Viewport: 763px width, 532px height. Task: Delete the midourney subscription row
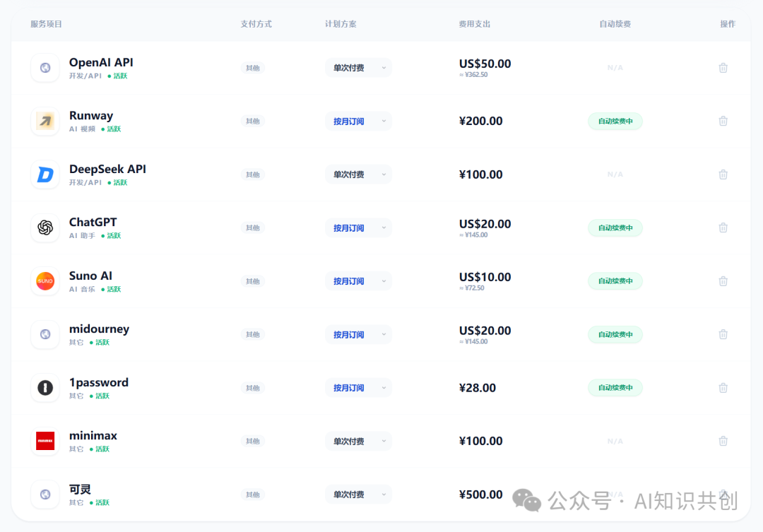723,334
